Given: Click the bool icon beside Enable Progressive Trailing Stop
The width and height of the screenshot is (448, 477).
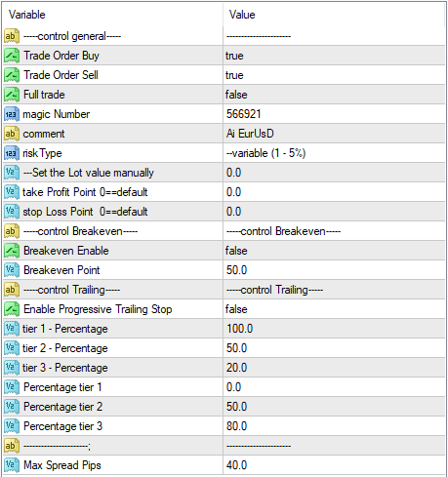Looking at the screenshot, I should (x=12, y=309).
